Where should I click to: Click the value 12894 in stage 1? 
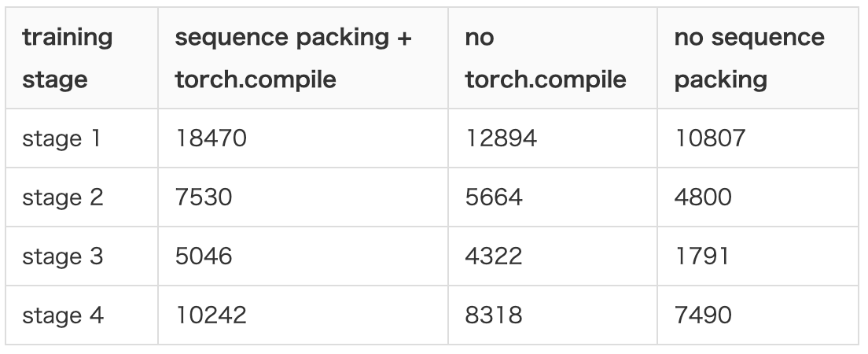click(x=501, y=138)
